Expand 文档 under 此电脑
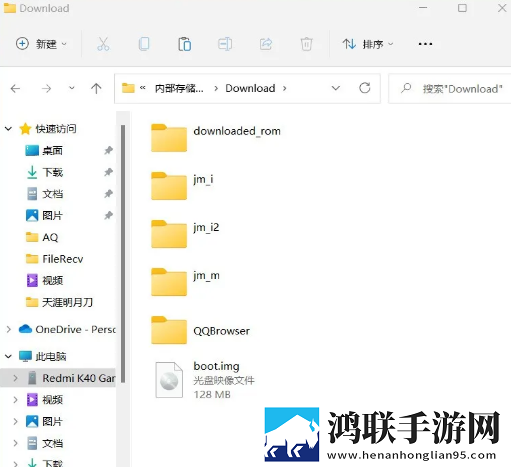 click(15, 443)
